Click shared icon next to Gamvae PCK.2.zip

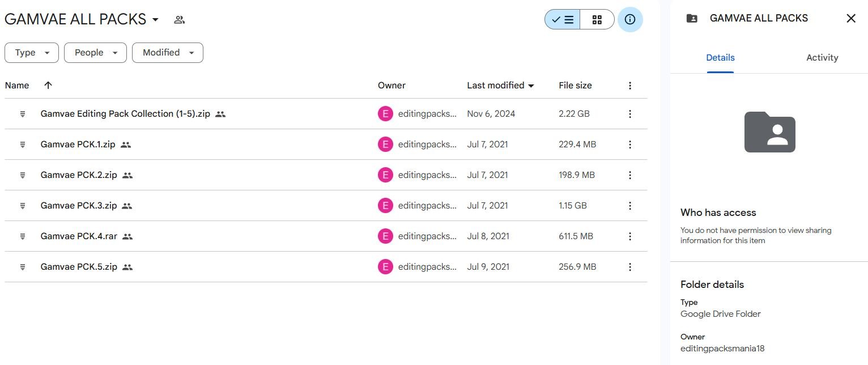127,175
